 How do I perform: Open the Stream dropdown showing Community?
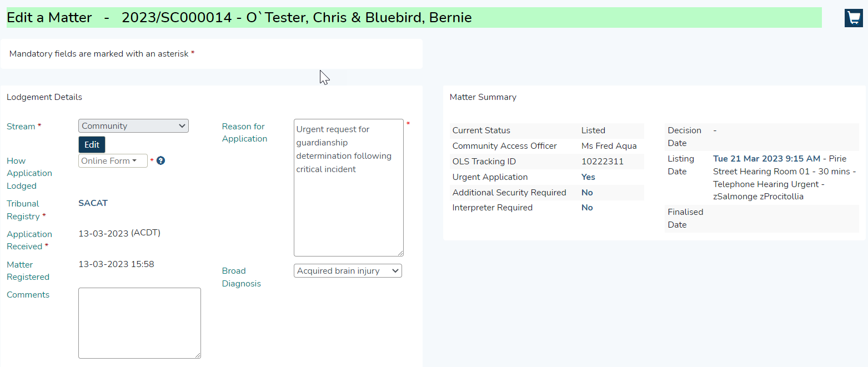[x=133, y=126]
